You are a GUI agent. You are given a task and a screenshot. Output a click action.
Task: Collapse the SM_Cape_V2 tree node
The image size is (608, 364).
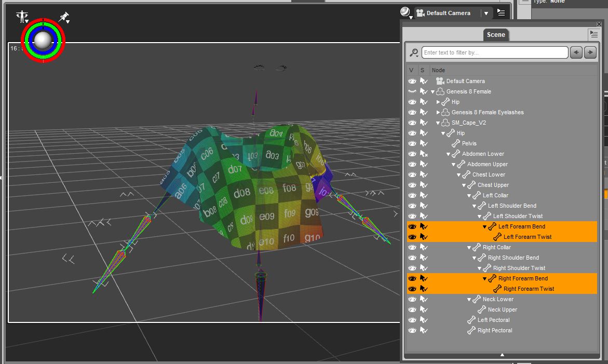pyautogui.click(x=438, y=123)
